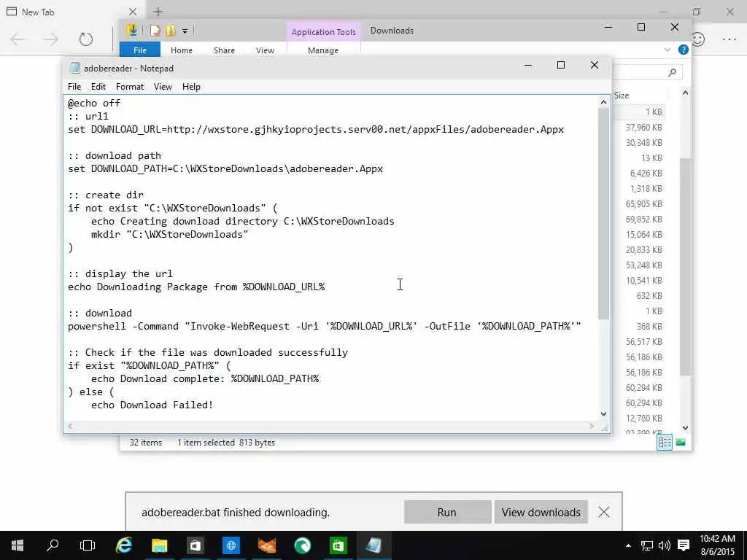747x560 pixels.
Task: Open Notepad File menu
Action: pos(74,87)
